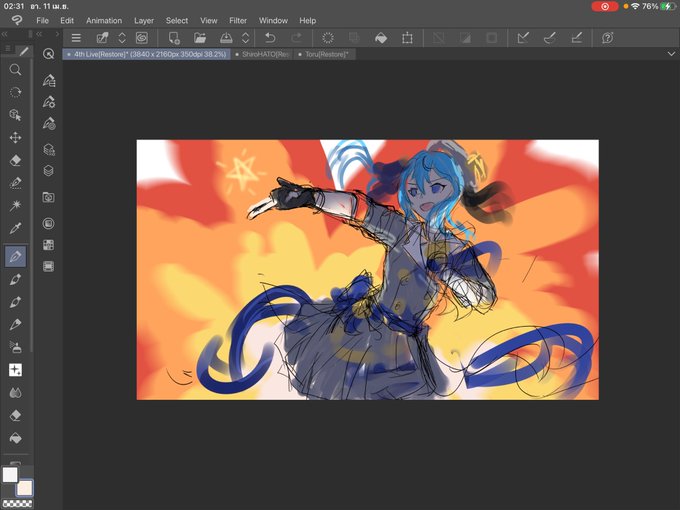
Task: Open the Tool Property palette
Action: pyautogui.click(x=49, y=102)
